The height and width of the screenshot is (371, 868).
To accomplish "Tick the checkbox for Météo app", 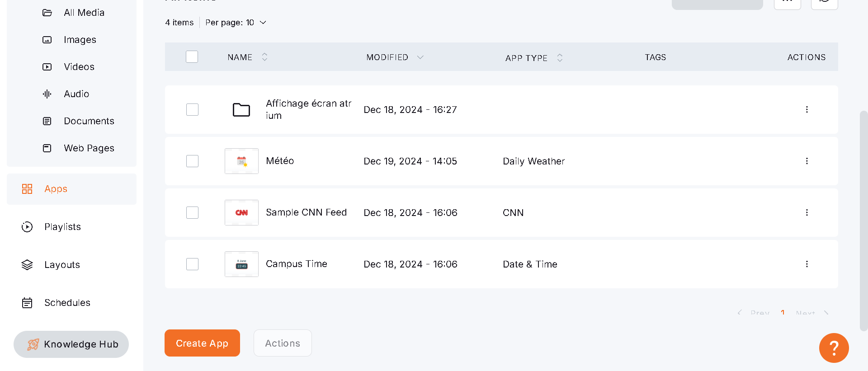I will pyautogui.click(x=192, y=161).
